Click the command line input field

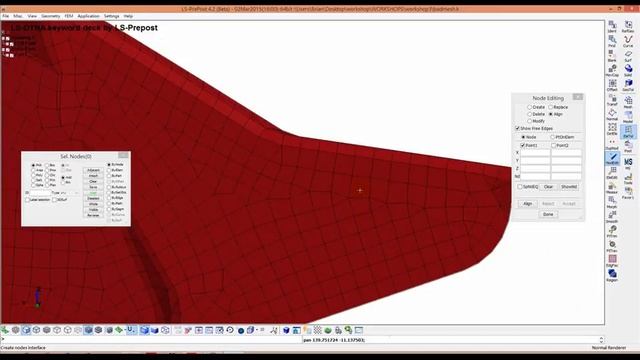pos(151,340)
